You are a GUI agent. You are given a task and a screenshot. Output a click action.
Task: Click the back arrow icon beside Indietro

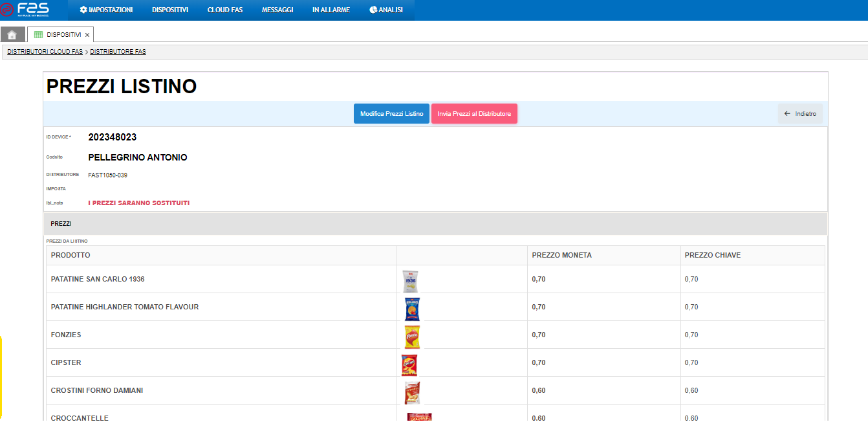pos(787,114)
